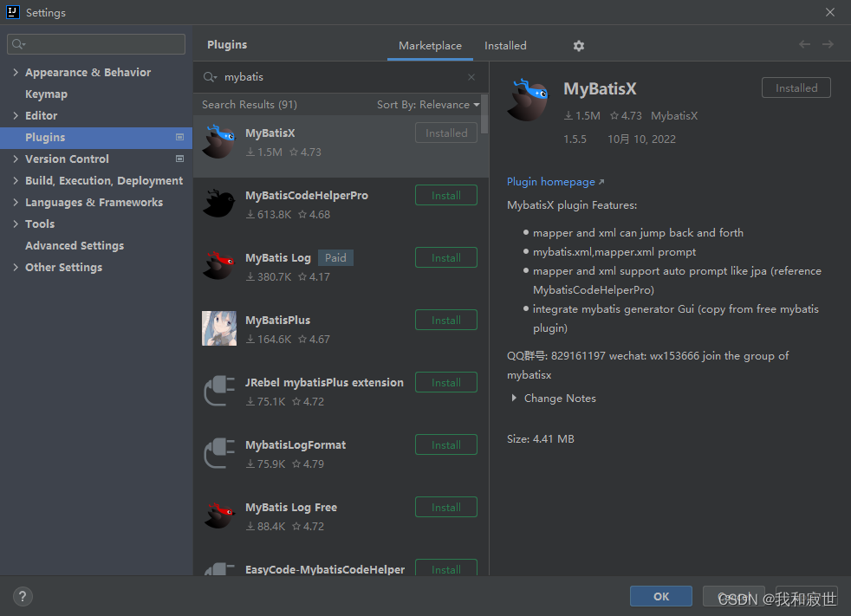Expand the Editor settings group
851x616 pixels.
coord(16,115)
